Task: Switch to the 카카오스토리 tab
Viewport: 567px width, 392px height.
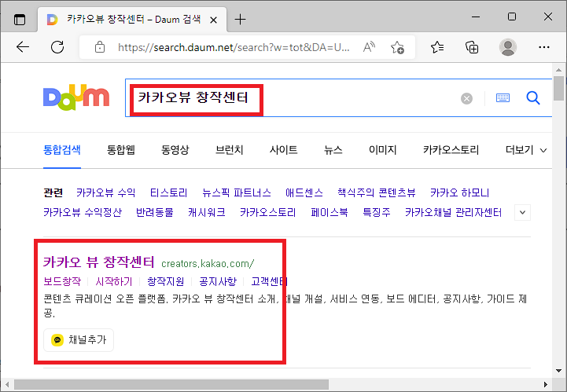Action: pyautogui.click(x=451, y=149)
